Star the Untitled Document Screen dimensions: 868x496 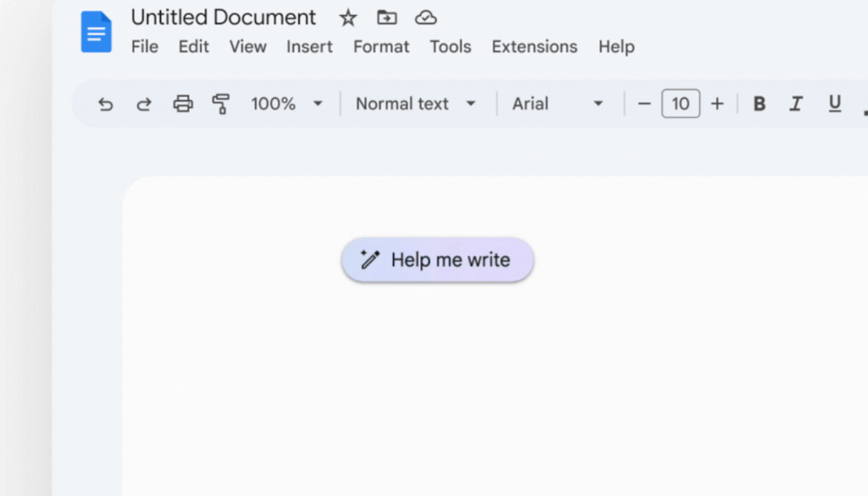[348, 18]
